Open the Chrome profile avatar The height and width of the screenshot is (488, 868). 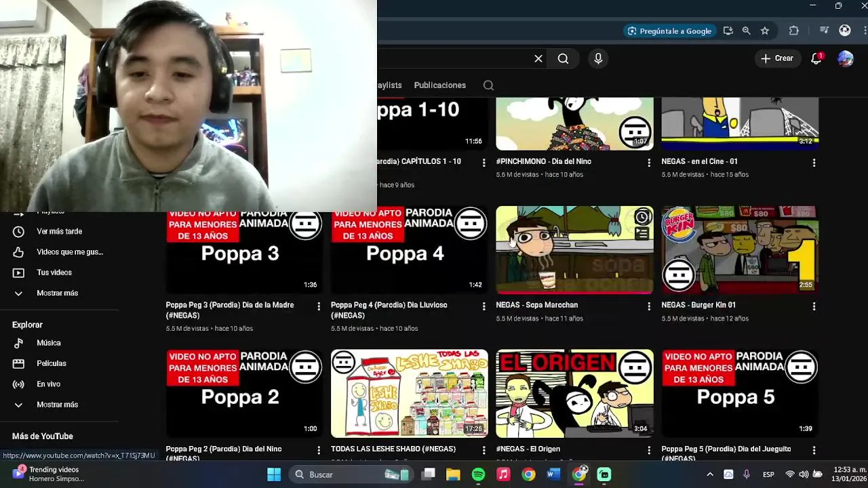pyautogui.click(x=845, y=30)
